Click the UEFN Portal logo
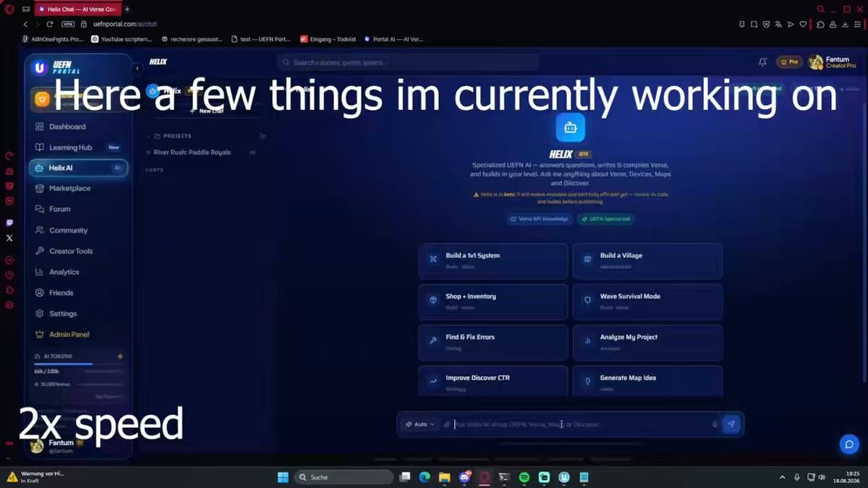Viewport: 868px width, 488px height. (x=56, y=68)
